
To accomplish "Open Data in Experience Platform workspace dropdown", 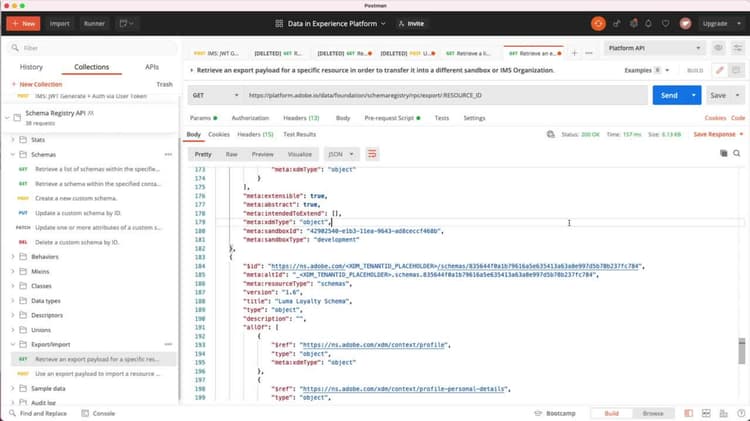I will (331, 23).
